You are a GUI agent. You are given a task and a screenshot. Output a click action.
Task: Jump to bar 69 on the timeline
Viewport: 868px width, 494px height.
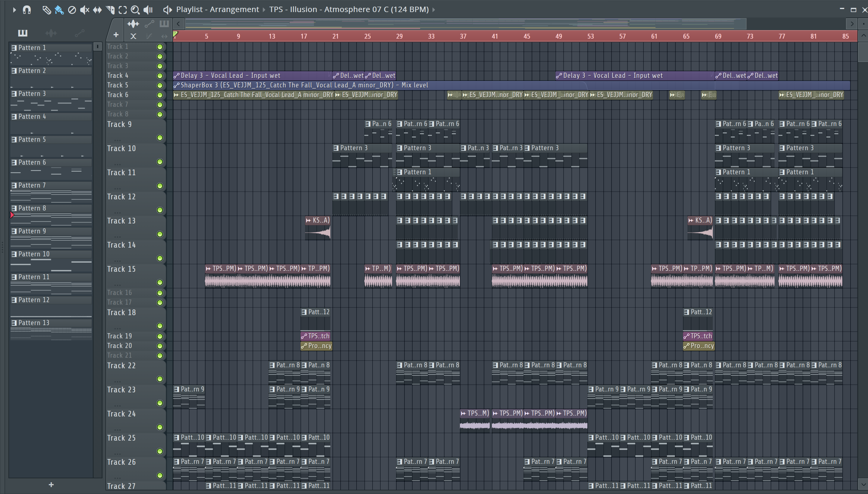(x=718, y=36)
